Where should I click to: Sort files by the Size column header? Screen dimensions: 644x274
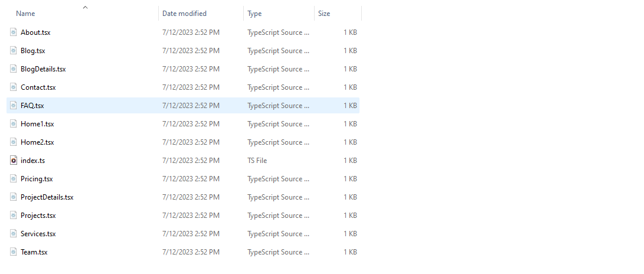click(324, 14)
